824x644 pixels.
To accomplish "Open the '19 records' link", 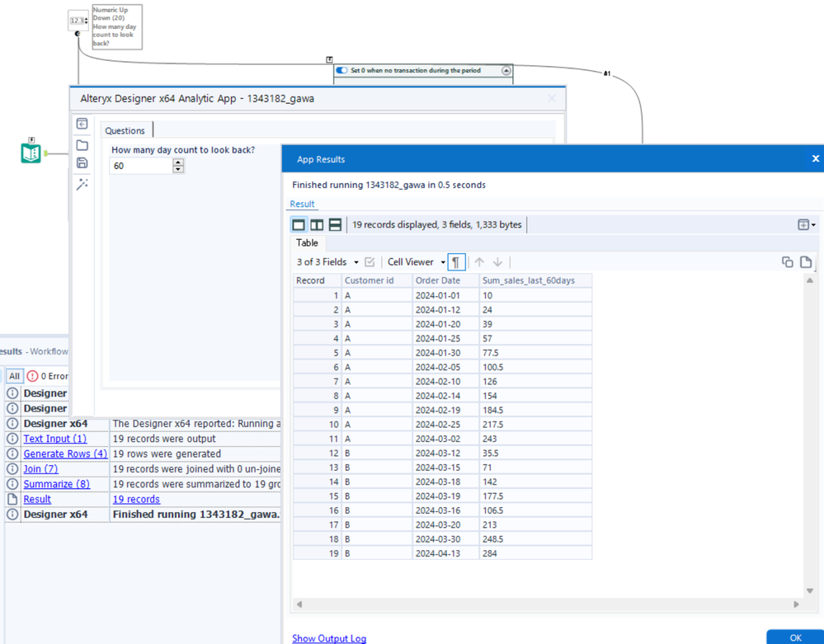I will click(136, 499).
